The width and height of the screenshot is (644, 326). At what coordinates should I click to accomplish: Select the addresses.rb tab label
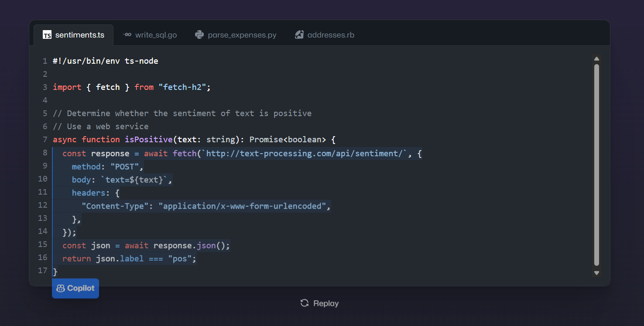click(331, 35)
